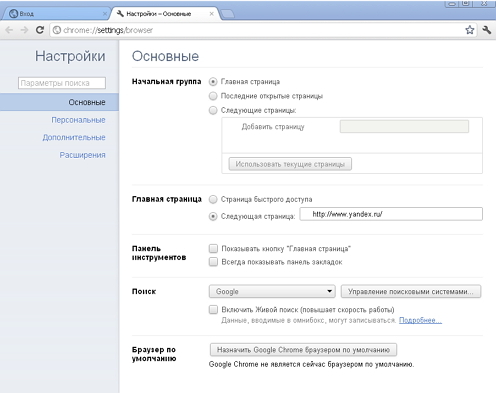Open the Подробнее link
The width and height of the screenshot is (496, 393).
click(420, 320)
